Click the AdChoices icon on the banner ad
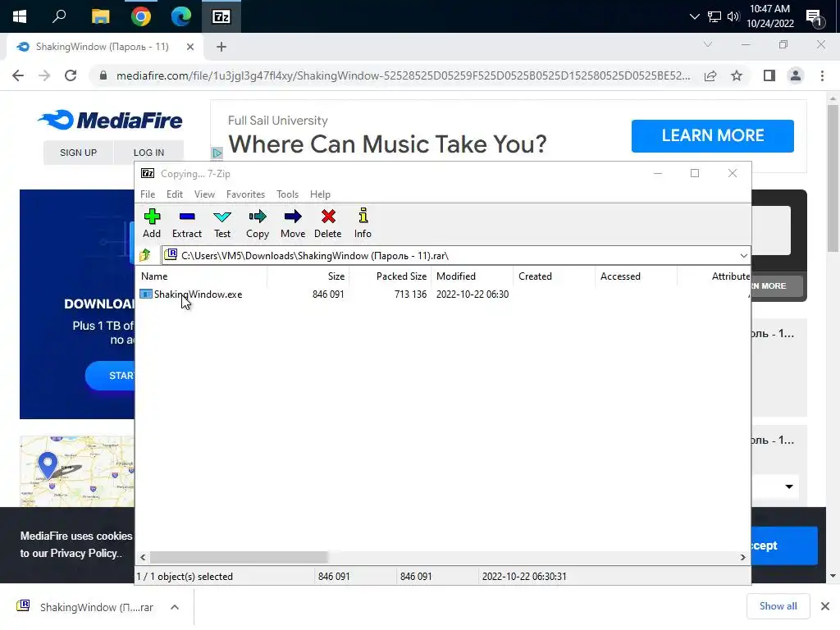The image size is (840, 630). tap(217, 153)
